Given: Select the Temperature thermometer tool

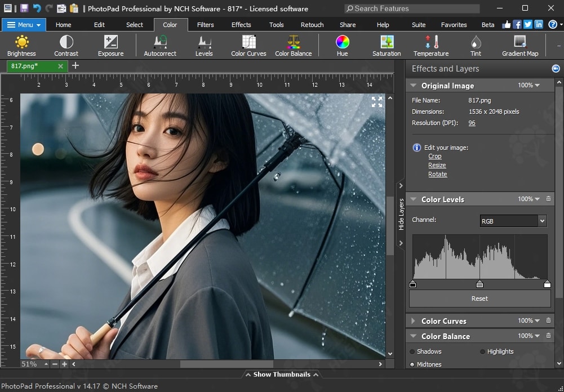Looking at the screenshot, I should 431,46.
